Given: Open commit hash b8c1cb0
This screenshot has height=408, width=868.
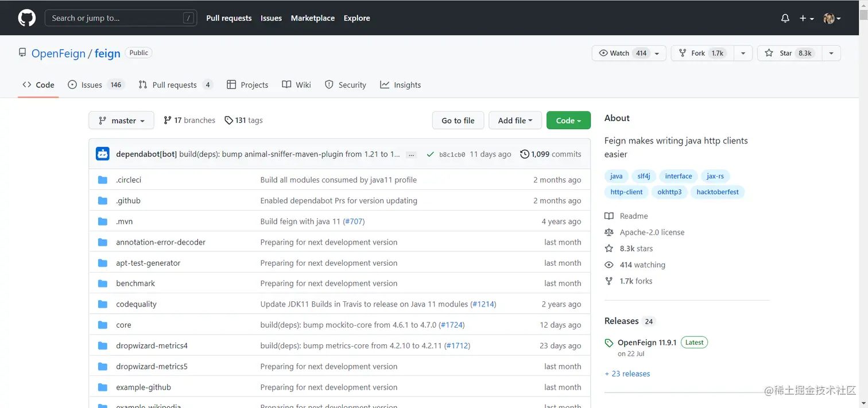Looking at the screenshot, I should click(452, 154).
